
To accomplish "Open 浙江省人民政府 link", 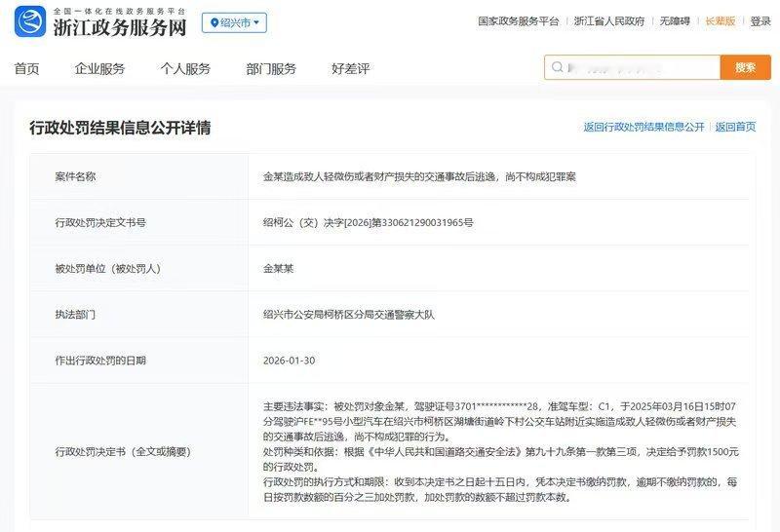I will pos(608,21).
